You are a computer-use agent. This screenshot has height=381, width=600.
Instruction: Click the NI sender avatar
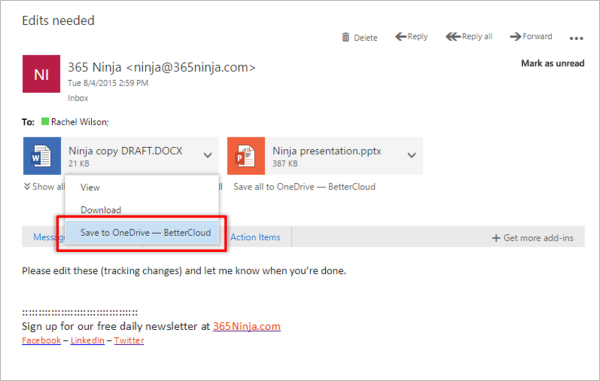click(41, 74)
